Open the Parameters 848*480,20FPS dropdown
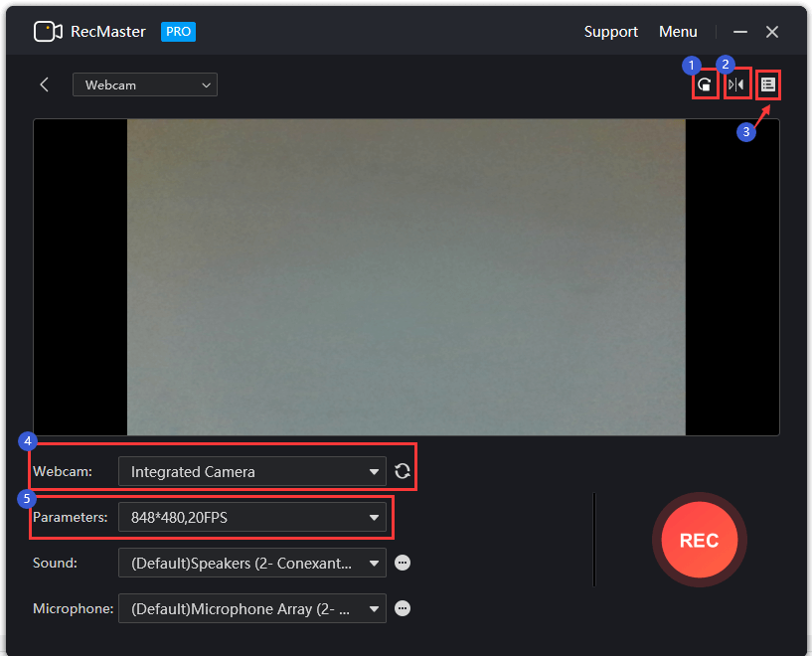This screenshot has width=812, height=656. (x=252, y=517)
